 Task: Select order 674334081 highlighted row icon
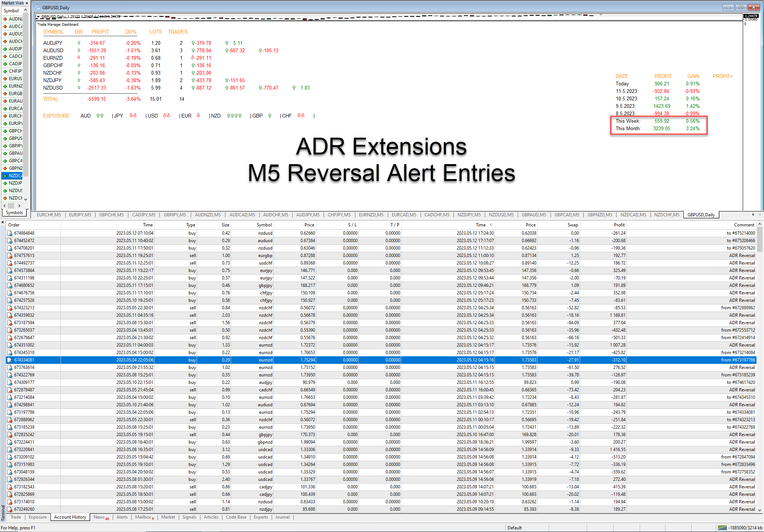[x=10, y=360]
